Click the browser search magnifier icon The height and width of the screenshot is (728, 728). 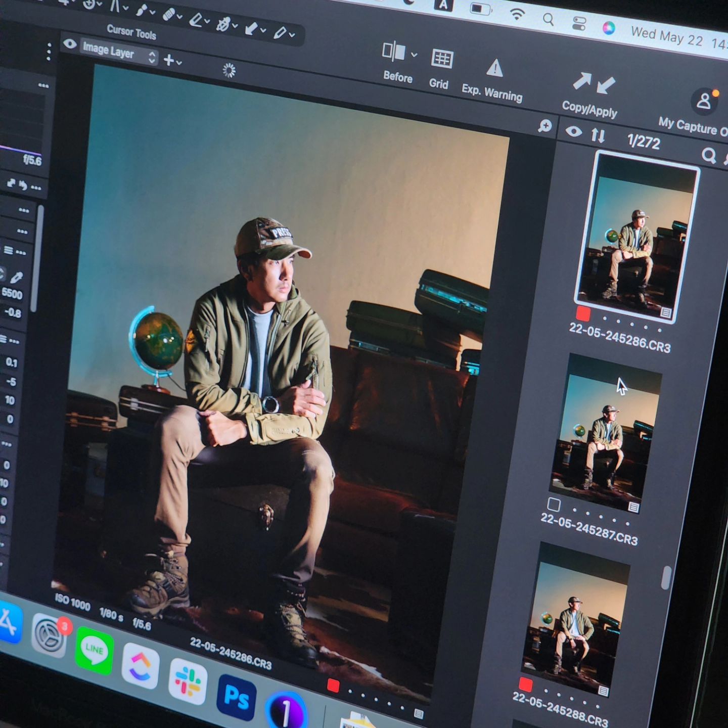[x=709, y=156]
